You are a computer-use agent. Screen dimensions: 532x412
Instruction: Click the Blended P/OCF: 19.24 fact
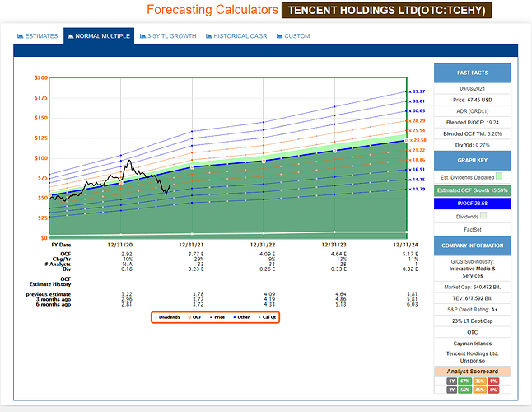472,123
